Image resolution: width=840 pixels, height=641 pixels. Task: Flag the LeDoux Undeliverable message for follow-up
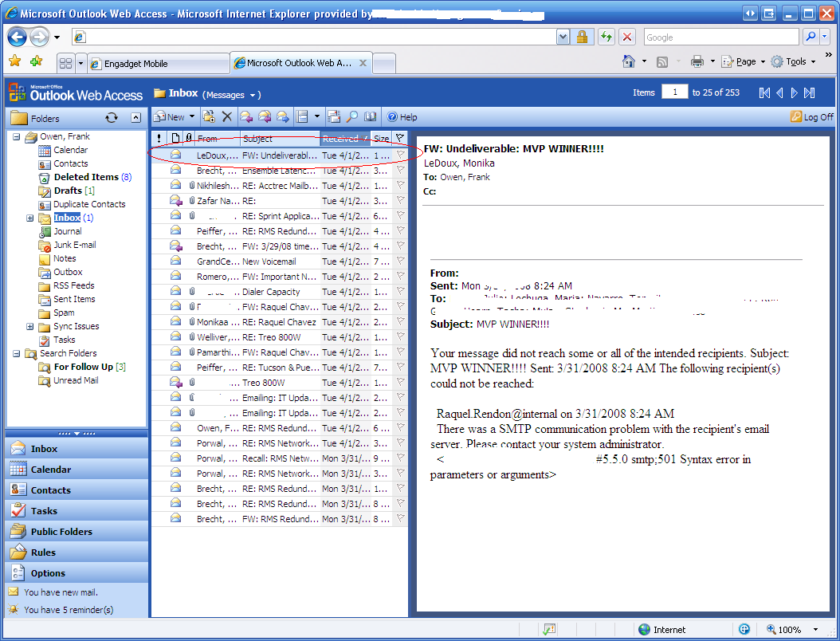pyautogui.click(x=400, y=154)
